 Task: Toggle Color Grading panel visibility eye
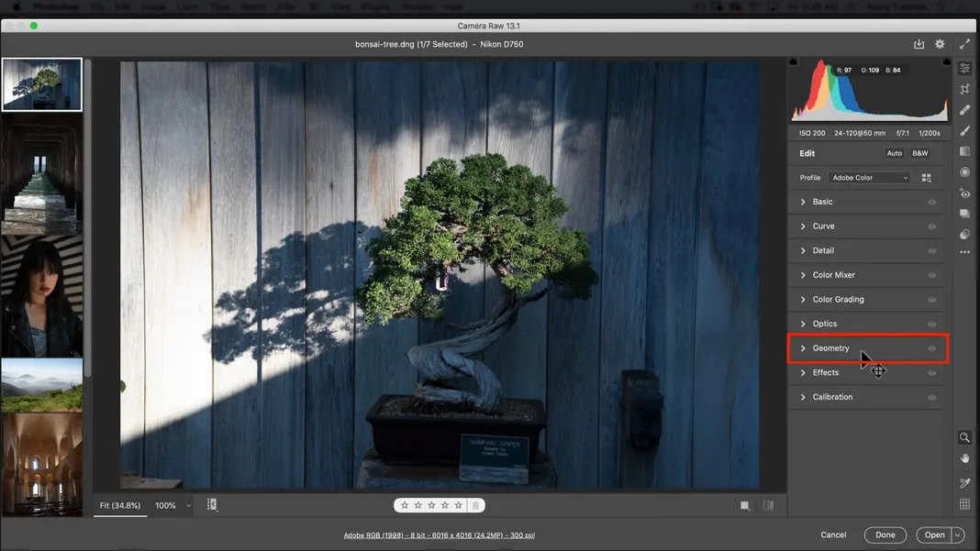932,299
